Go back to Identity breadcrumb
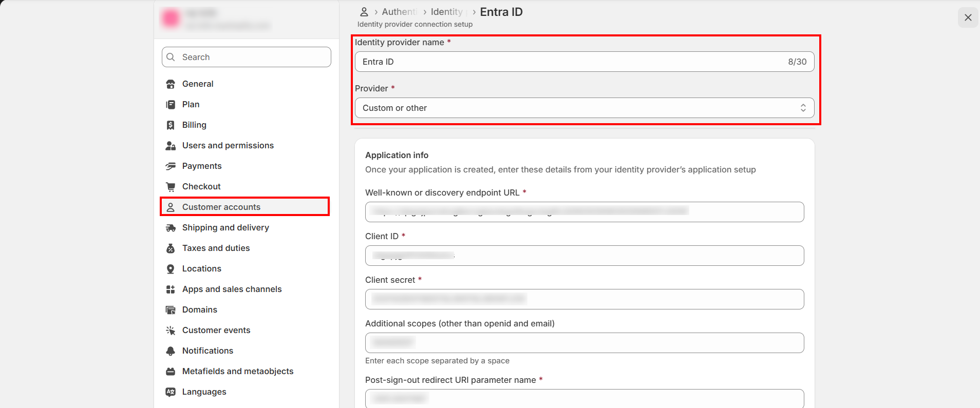This screenshot has height=408, width=980. (x=446, y=12)
